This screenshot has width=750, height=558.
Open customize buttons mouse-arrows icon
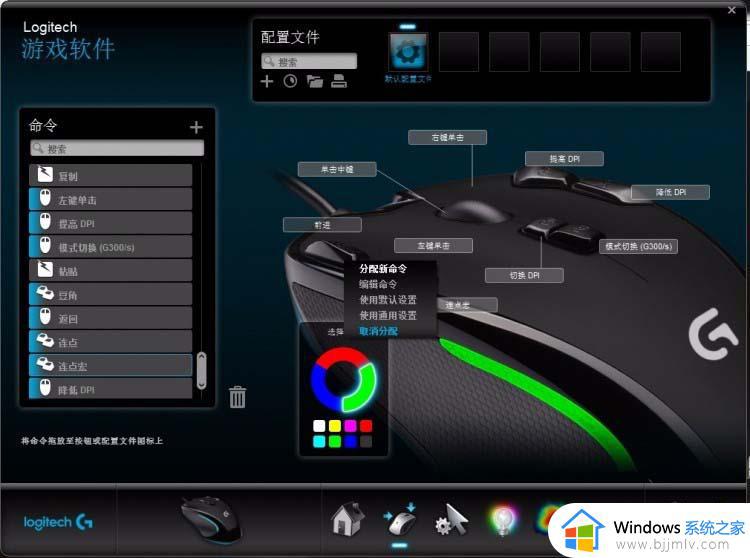[400, 520]
